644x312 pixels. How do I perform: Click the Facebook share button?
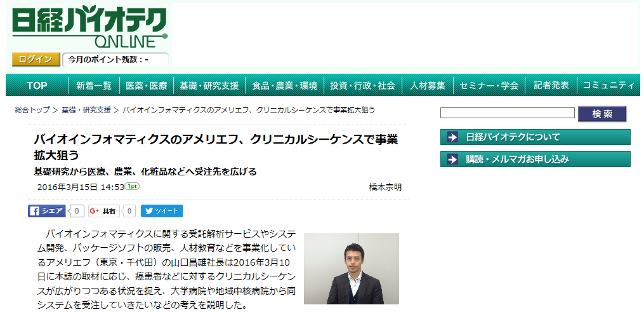pos(47,211)
